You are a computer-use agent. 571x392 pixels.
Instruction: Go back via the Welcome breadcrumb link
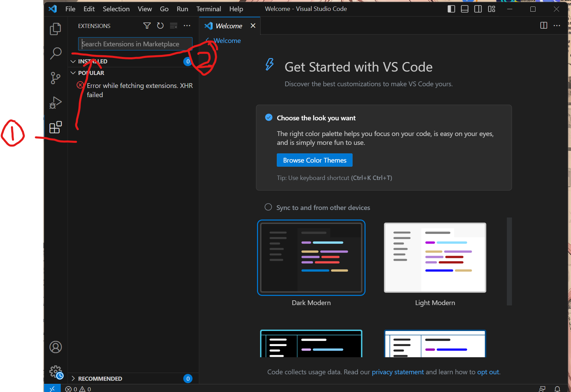click(x=224, y=41)
